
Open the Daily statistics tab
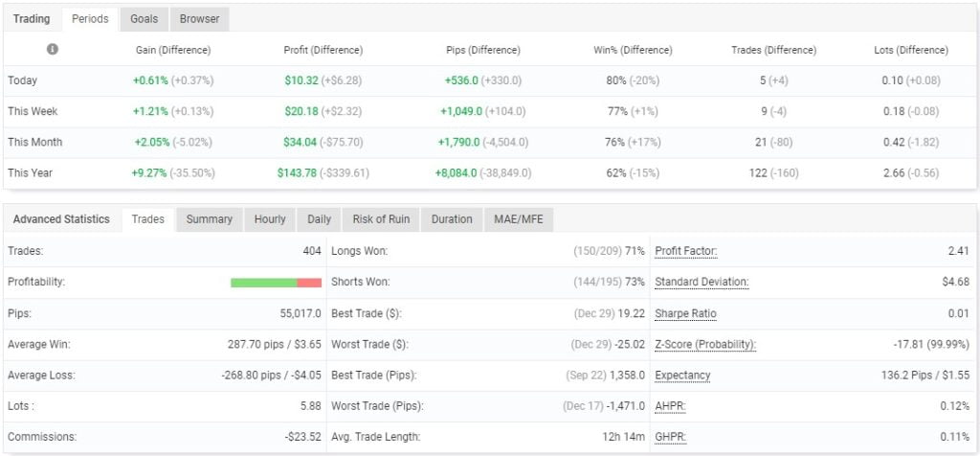pyautogui.click(x=319, y=219)
